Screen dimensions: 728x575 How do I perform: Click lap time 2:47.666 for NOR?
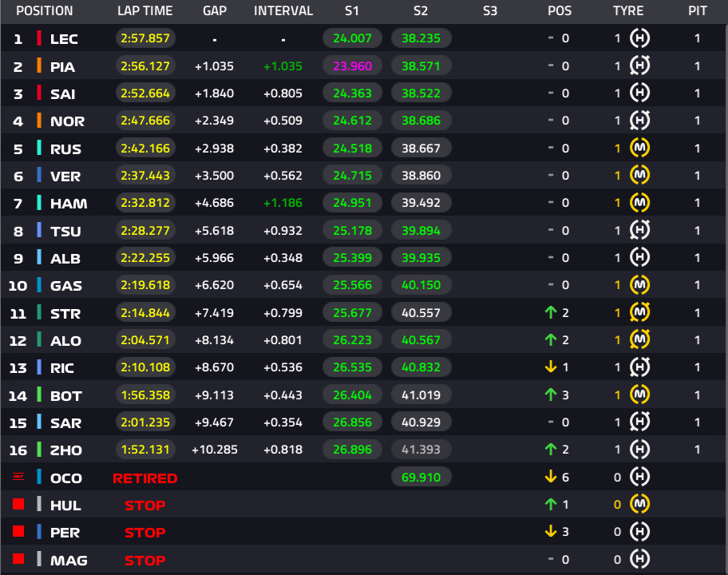click(x=145, y=121)
